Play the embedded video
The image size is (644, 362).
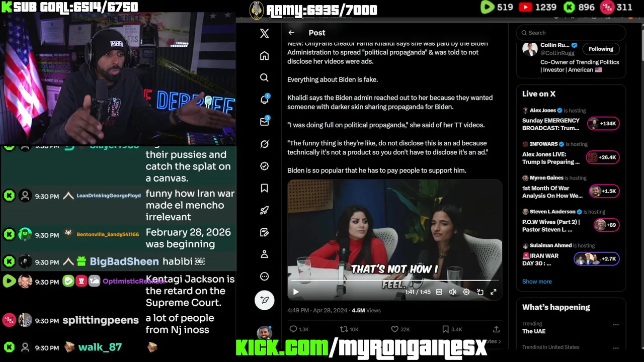pos(296,292)
